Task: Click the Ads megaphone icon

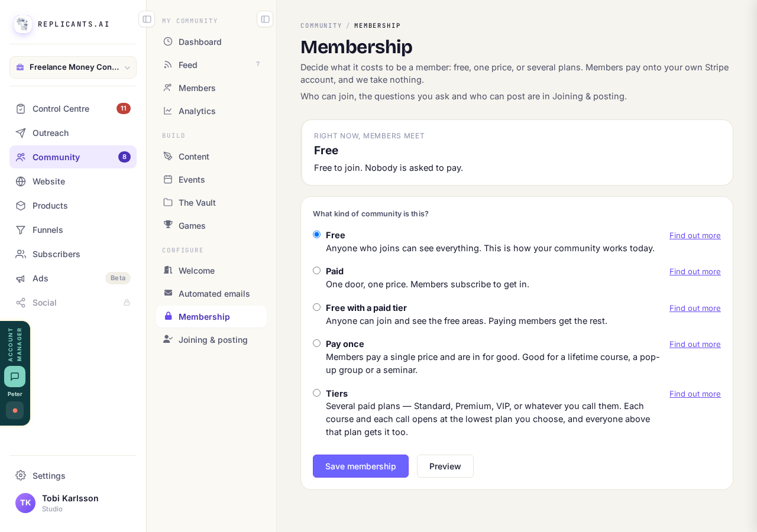Action: pyautogui.click(x=21, y=278)
